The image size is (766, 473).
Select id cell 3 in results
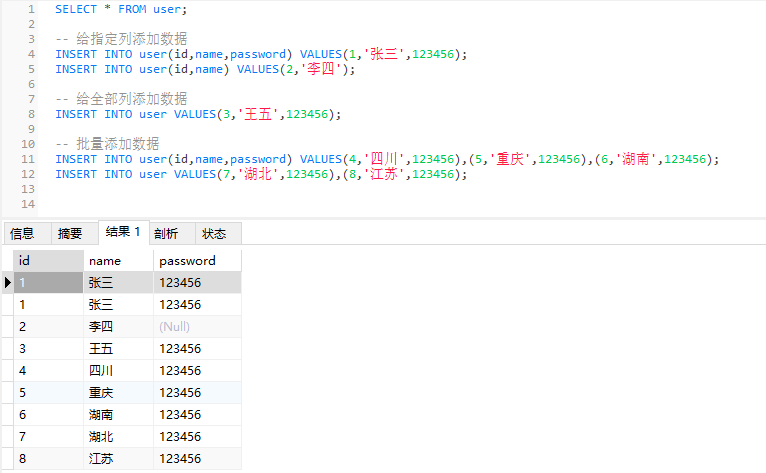coord(48,348)
